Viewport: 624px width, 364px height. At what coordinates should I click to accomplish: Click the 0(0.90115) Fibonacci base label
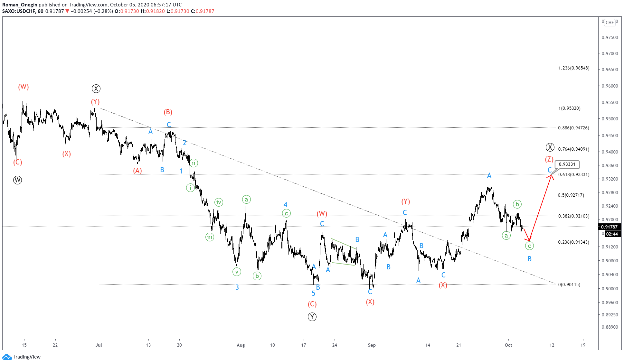pyautogui.click(x=569, y=285)
